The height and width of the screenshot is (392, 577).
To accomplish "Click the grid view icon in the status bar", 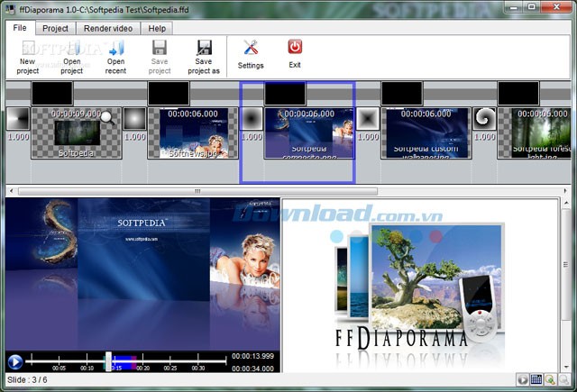I will click(x=536, y=380).
